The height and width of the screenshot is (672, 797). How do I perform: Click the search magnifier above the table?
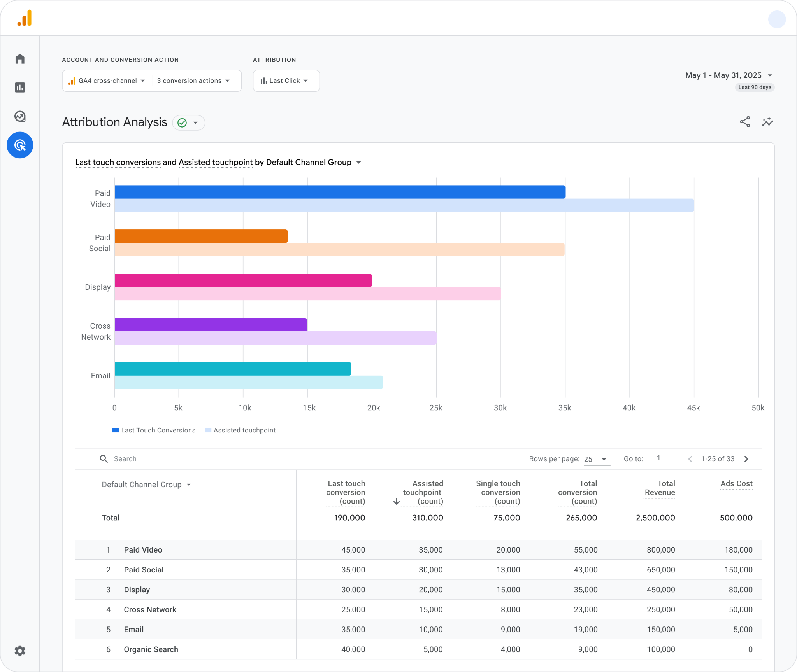click(104, 459)
